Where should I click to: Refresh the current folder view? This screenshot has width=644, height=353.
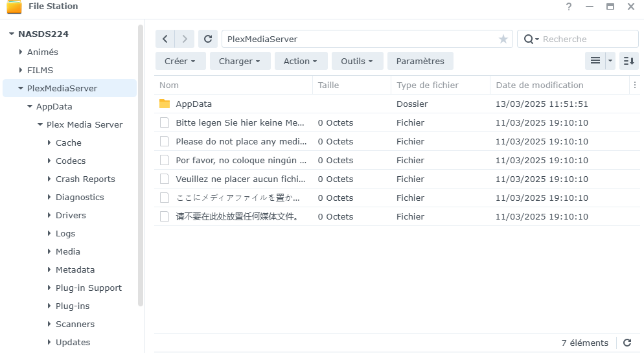point(208,39)
